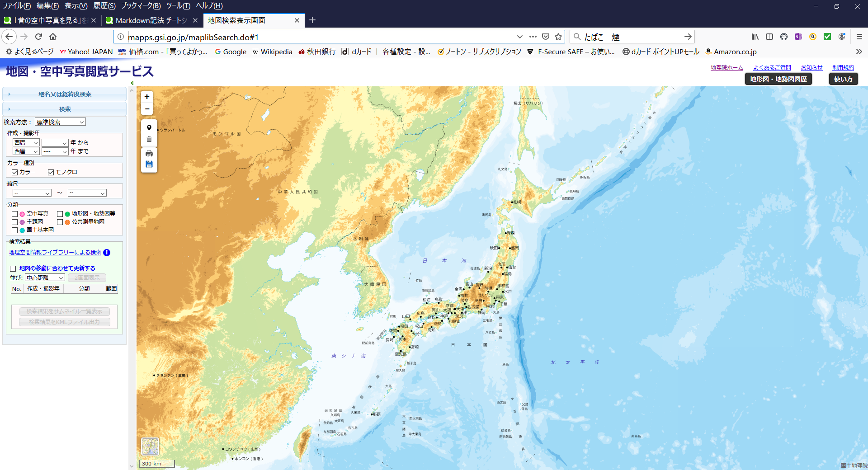Click the 使い方 button
This screenshot has height=470, width=868.
(843, 79)
